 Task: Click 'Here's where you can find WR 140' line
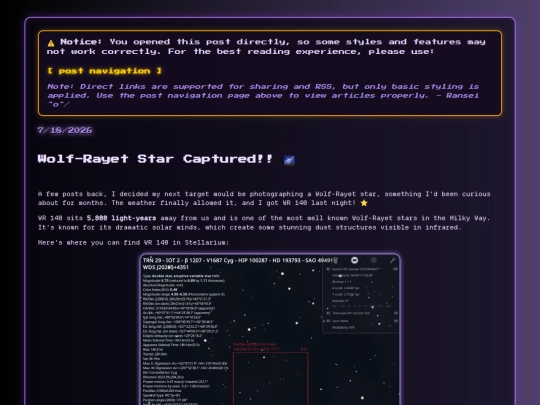tap(133, 242)
